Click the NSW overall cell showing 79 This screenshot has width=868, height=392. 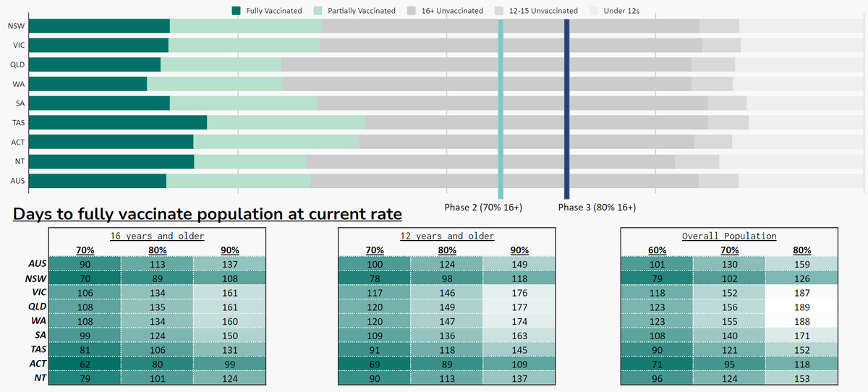(657, 278)
